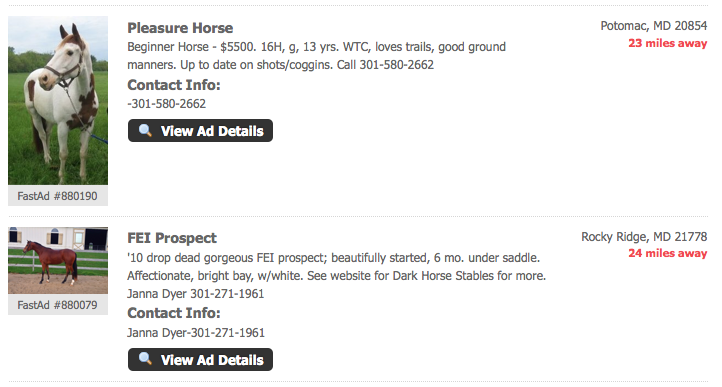Click the magnifier icon in FEI Prospect's View Ad Details
722x387 pixels.
(145, 358)
